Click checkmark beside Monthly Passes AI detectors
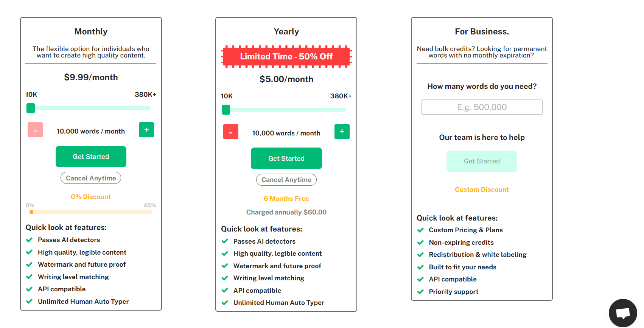The image size is (644, 328). coord(29,240)
